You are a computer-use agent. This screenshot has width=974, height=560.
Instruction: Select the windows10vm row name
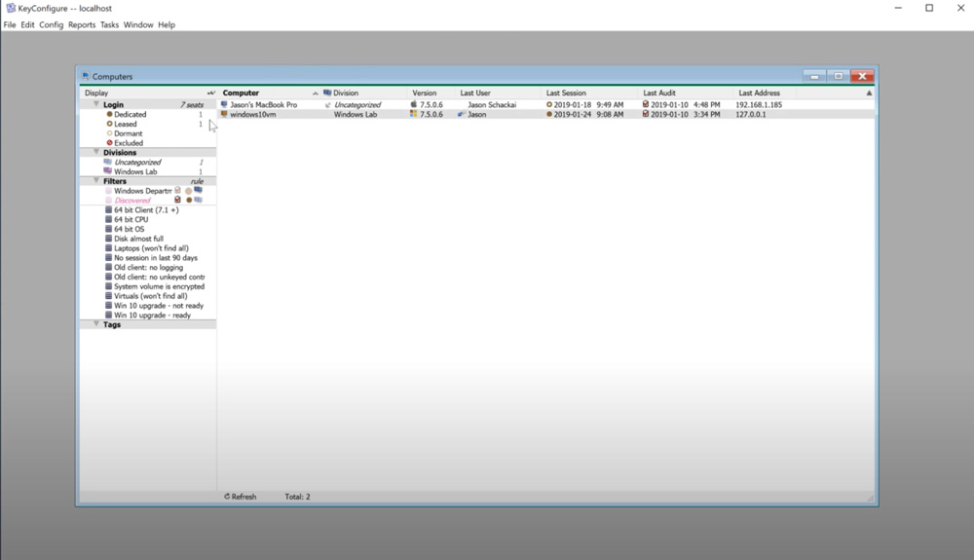point(253,114)
